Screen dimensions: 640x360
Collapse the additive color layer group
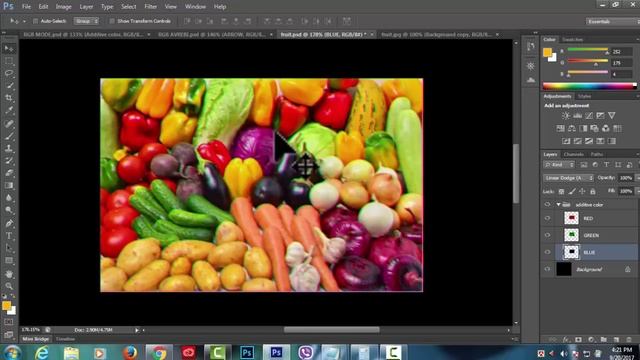558,204
